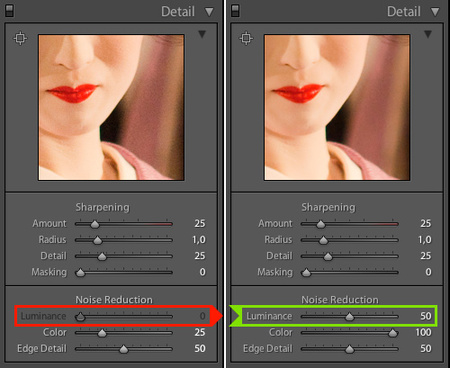Collapse the right Detail panel header arrow
Screen dimensions: 450x368
pyautogui.click(x=435, y=12)
